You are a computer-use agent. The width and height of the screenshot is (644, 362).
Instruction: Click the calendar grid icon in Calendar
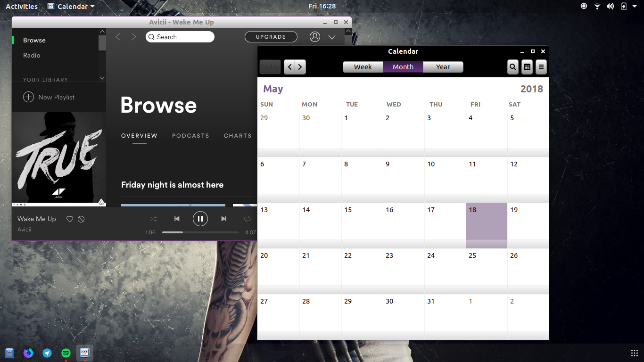point(527,67)
